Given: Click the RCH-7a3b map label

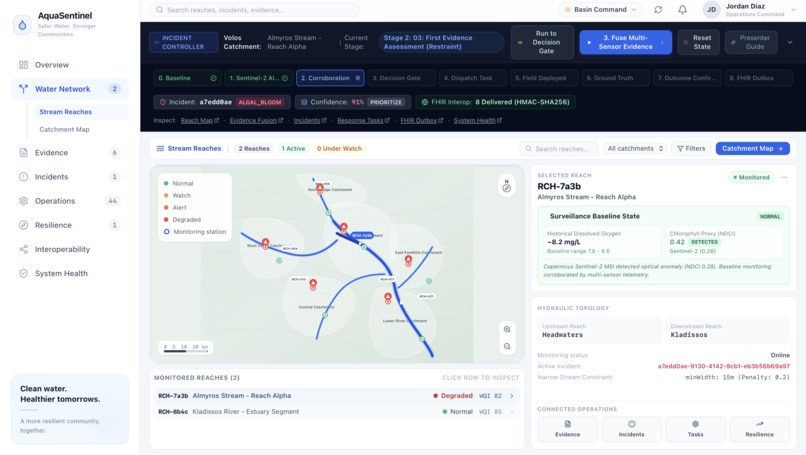Looking at the screenshot, I should click(362, 235).
